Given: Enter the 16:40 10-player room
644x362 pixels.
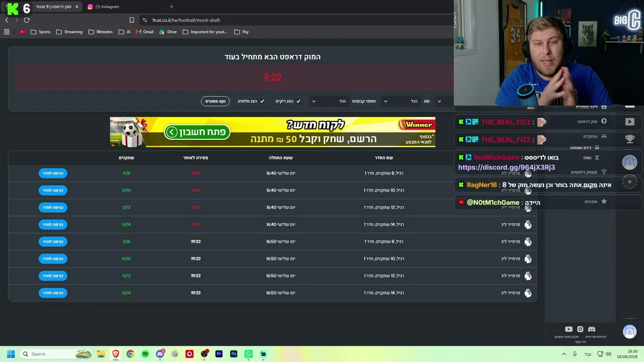Looking at the screenshot, I should 53,190.
